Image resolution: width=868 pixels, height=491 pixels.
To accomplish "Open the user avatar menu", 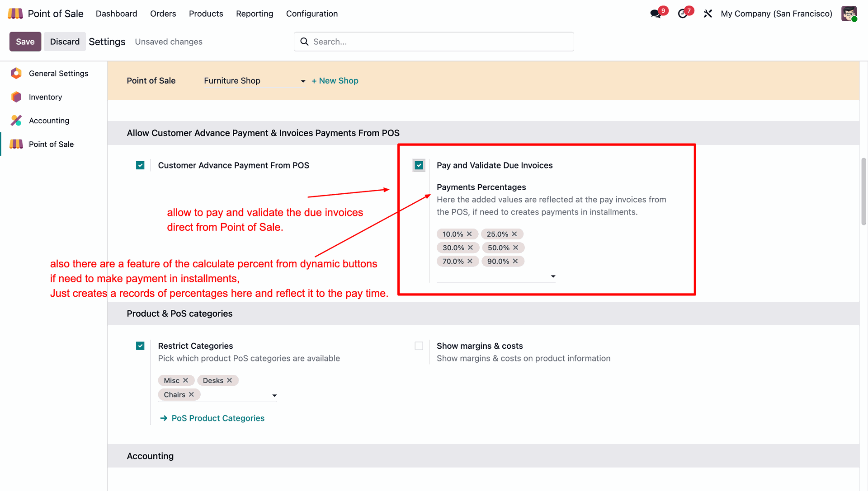I will point(849,14).
